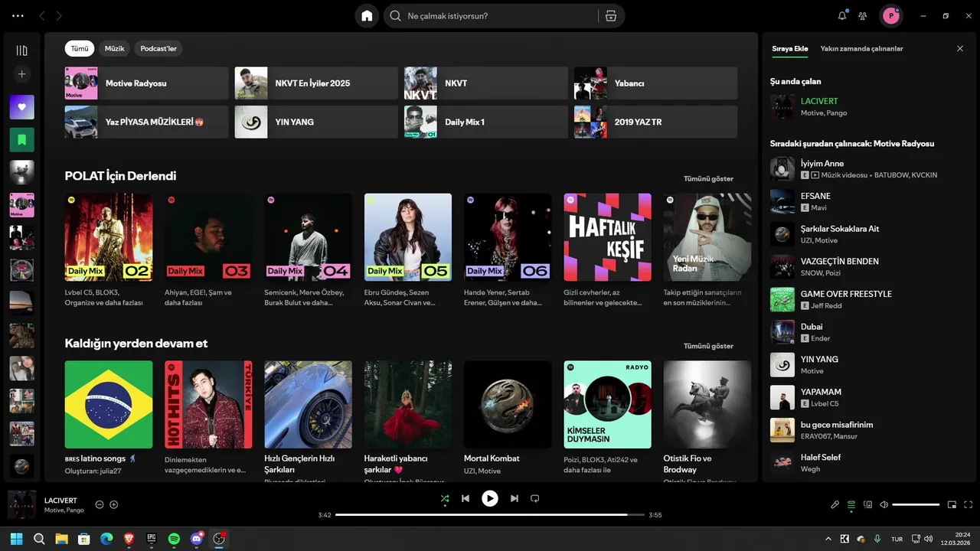Select the Podcast'ler filter chip
This screenshot has height=551, width=980.
coord(158,48)
